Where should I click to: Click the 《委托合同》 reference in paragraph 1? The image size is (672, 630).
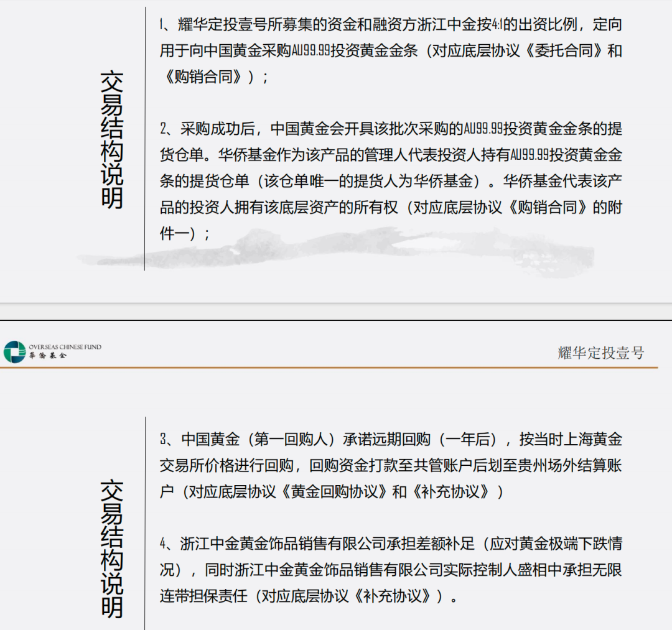564,51
